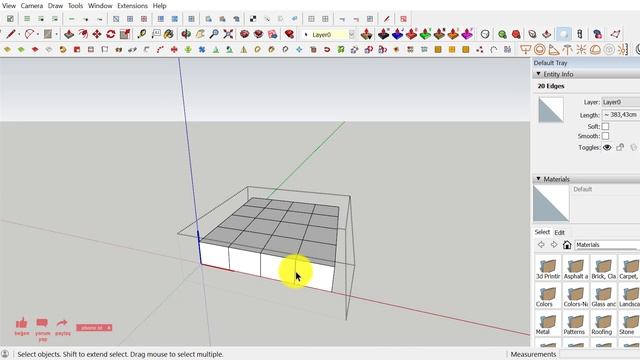The width and height of the screenshot is (640, 360).
Task: Select the Text label tool
Action: pyautogui.click(x=156, y=34)
